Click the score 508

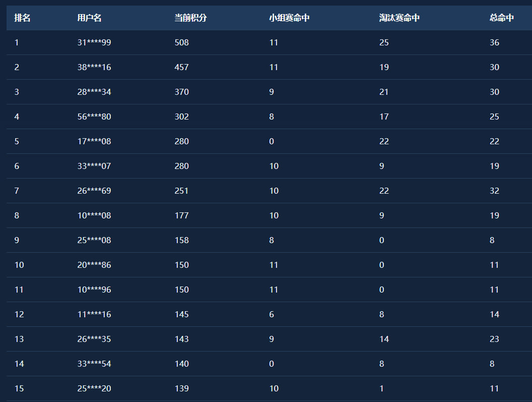181,42
